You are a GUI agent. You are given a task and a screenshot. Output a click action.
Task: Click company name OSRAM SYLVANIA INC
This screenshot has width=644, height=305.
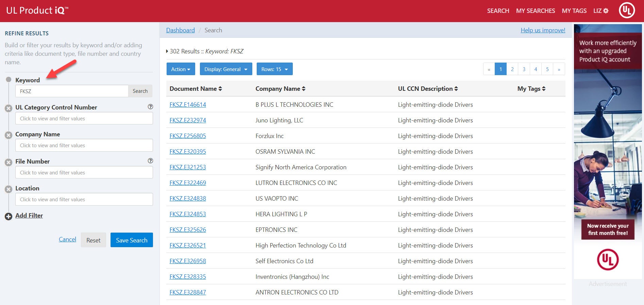pyautogui.click(x=285, y=152)
